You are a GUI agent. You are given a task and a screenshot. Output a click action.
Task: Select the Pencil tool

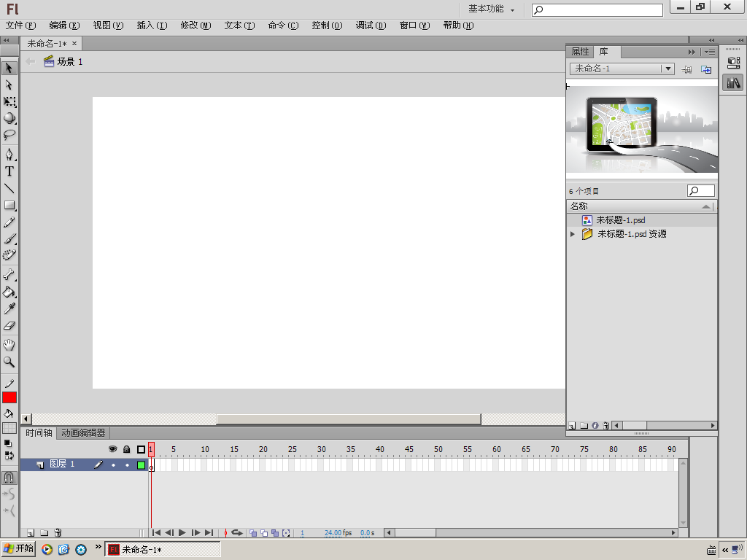click(x=9, y=222)
